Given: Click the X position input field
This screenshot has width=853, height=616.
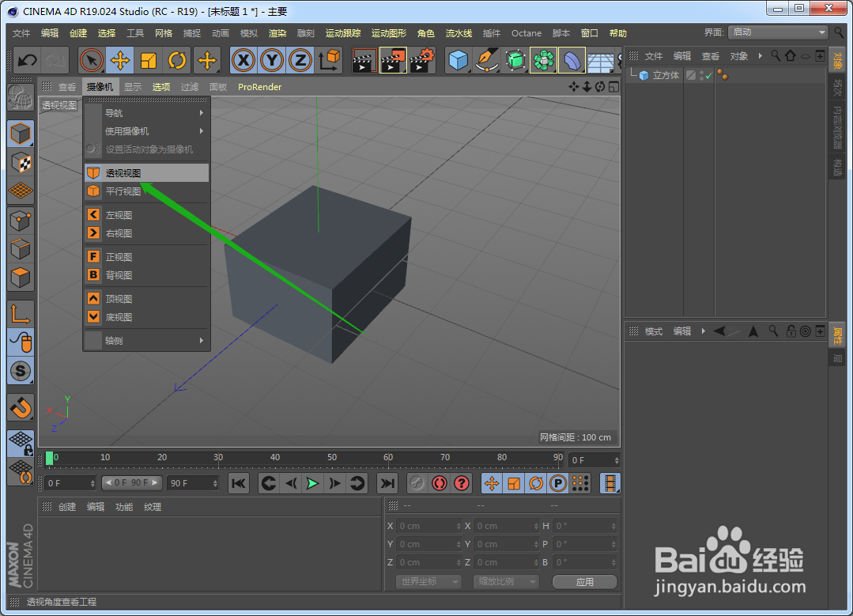Looking at the screenshot, I should coord(429,526).
